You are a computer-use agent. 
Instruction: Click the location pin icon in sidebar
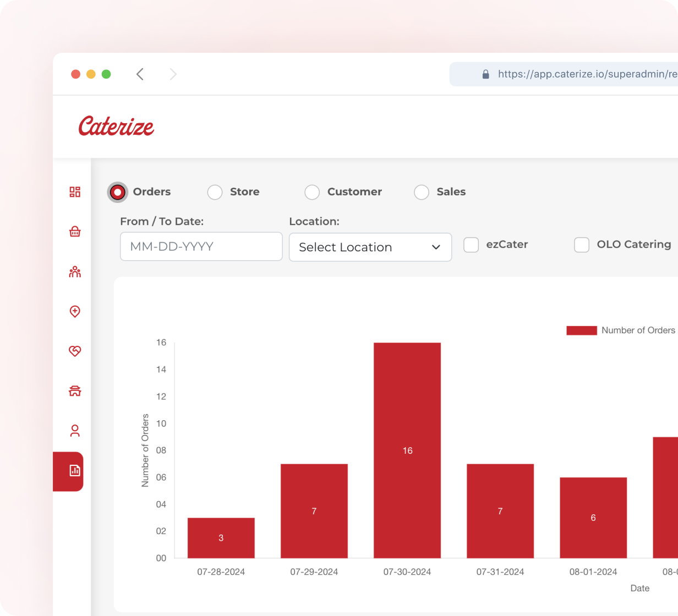75,311
